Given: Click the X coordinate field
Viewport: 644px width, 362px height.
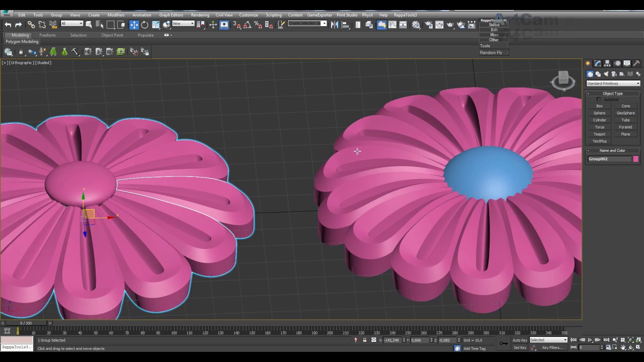Looking at the screenshot, I should tap(392, 340).
